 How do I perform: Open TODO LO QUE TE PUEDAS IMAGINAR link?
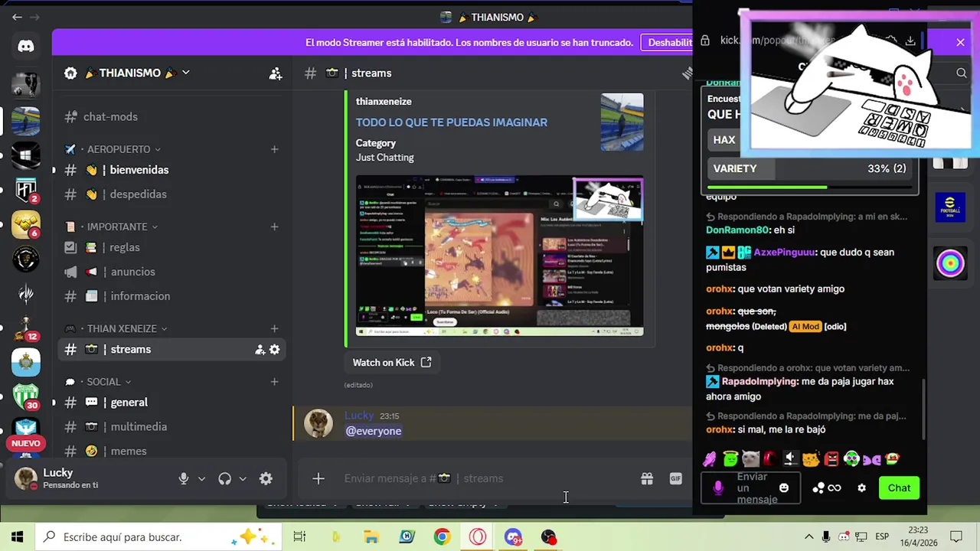pos(451,122)
